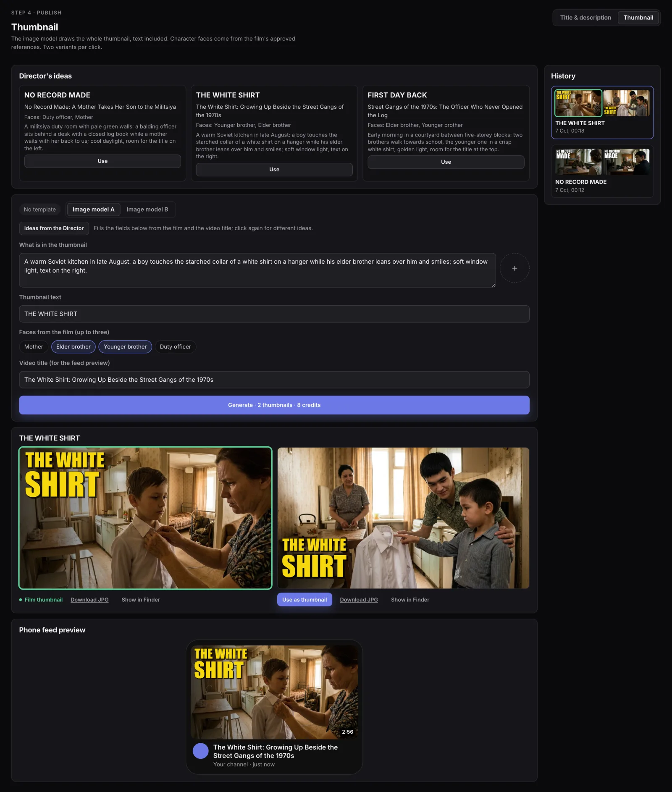Open the Title & description tab

click(x=585, y=18)
